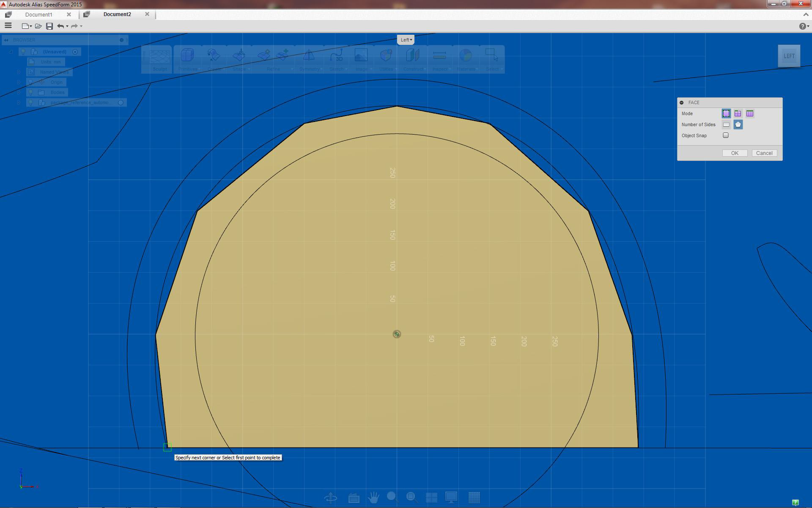The width and height of the screenshot is (812, 508).
Task: Switch to the Document1 tab
Action: pos(38,14)
